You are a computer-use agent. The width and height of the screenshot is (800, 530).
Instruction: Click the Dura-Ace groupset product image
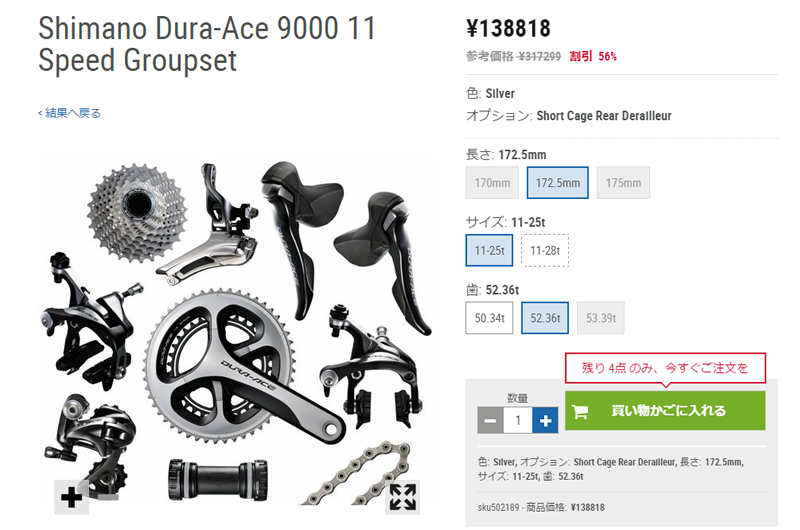236,334
